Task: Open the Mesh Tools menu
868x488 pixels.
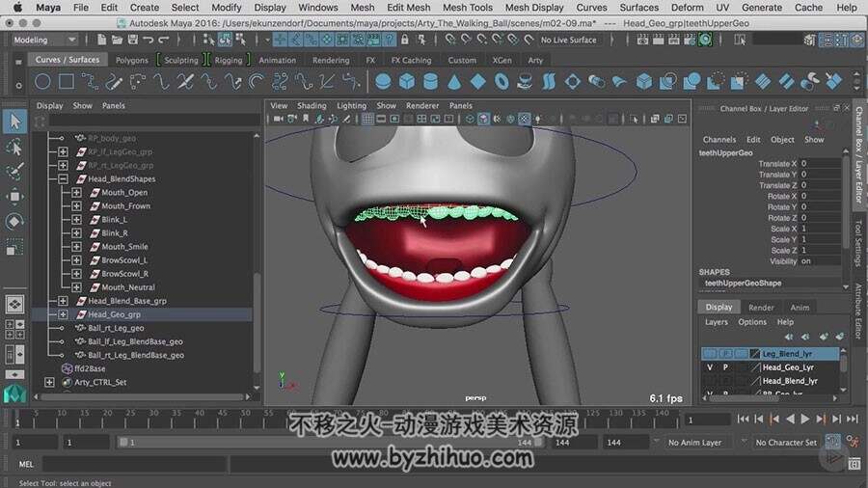Action: coord(467,7)
